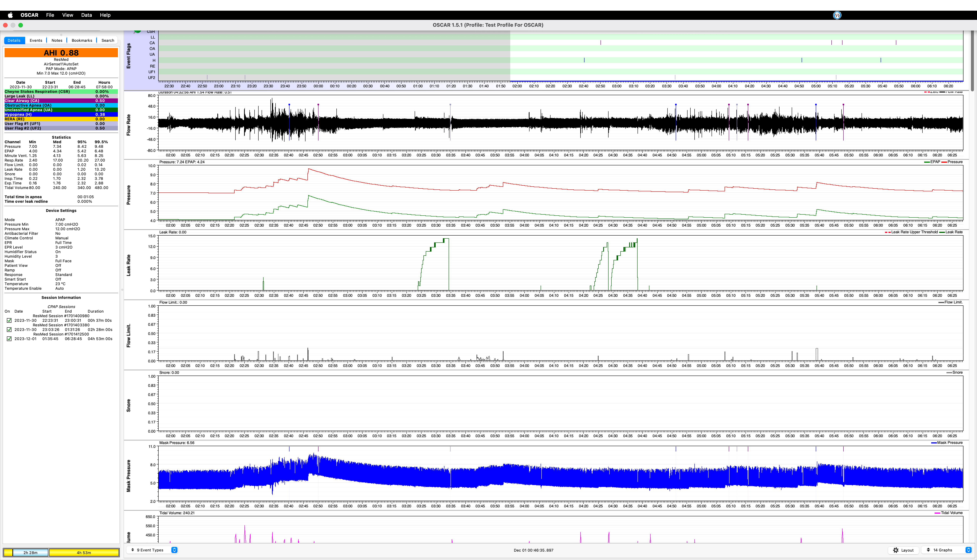
Task: Click the Pressure graph title
Action: click(x=129, y=195)
